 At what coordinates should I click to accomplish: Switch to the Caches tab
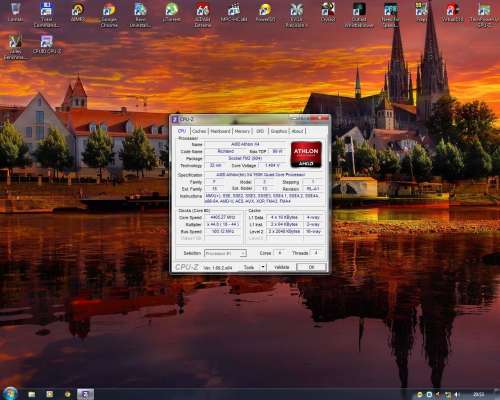click(199, 131)
